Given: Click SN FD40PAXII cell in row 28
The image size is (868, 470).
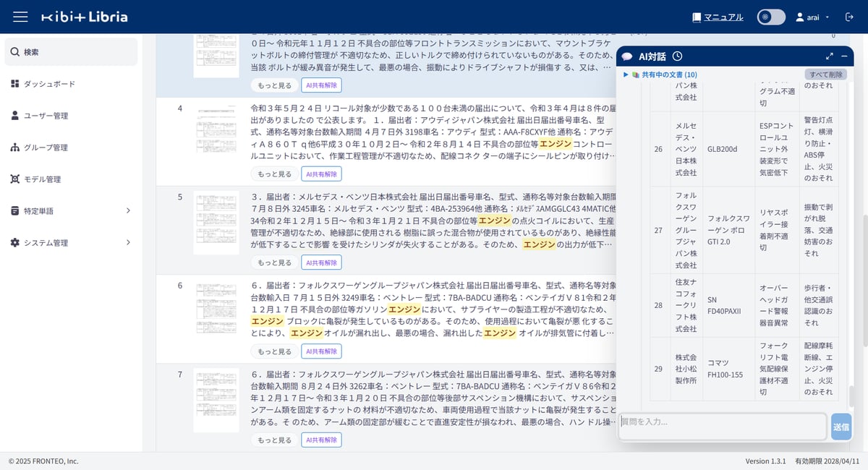Looking at the screenshot, I should (x=728, y=305).
